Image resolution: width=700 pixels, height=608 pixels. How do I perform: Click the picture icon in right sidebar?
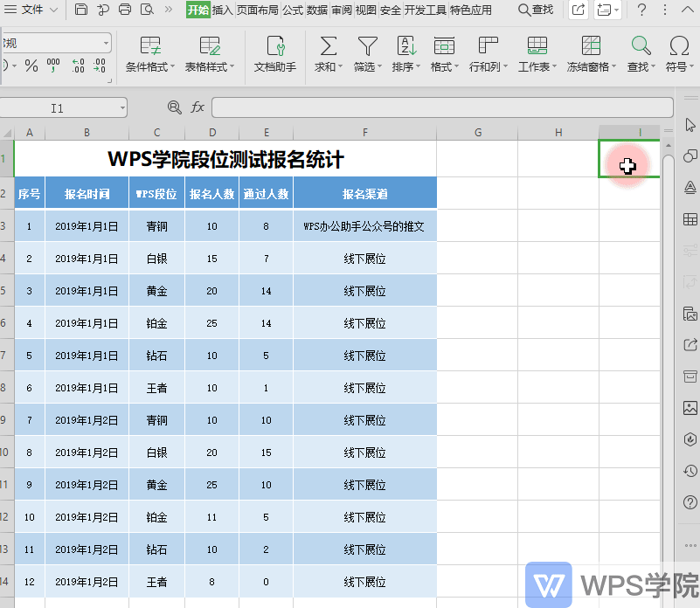tap(690, 408)
